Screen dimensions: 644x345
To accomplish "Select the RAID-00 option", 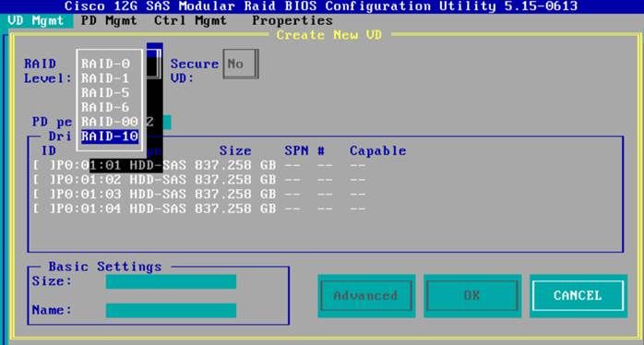I will point(110,122).
